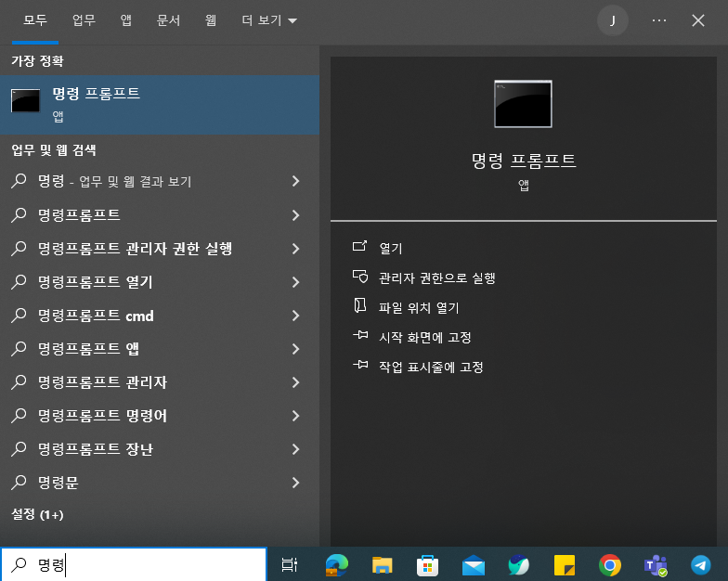The height and width of the screenshot is (581, 728).
Task: Expand arrow for 명령문 suggestion
Action: (x=295, y=483)
